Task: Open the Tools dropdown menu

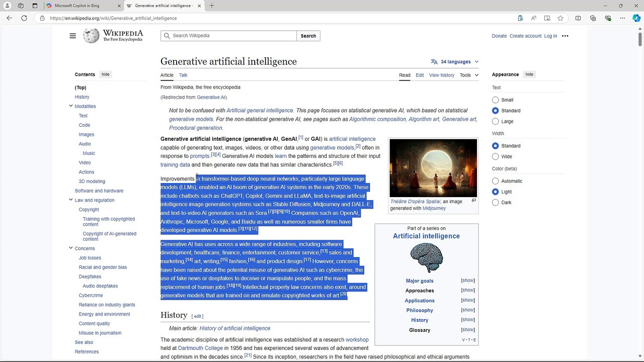Action: (x=469, y=75)
